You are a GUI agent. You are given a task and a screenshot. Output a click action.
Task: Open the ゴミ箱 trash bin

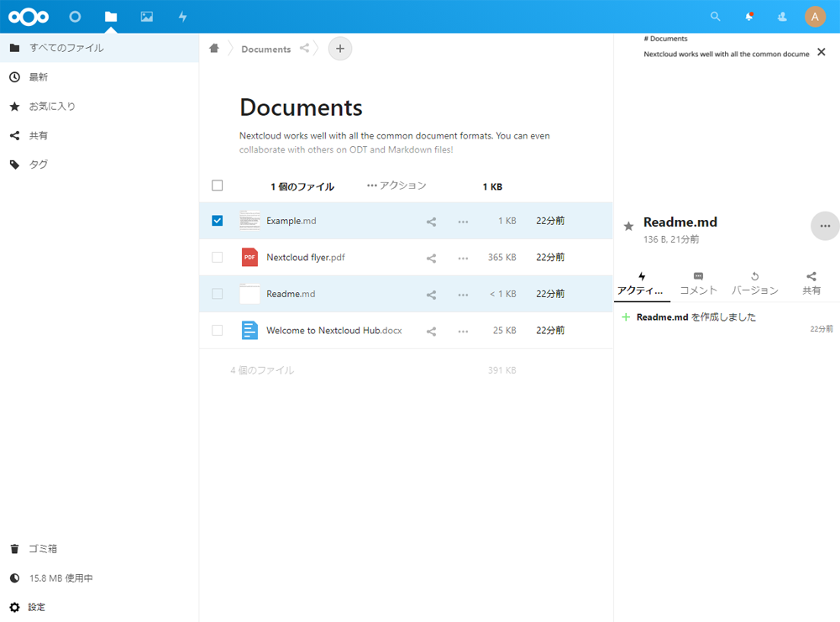pyautogui.click(x=99, y=549)
